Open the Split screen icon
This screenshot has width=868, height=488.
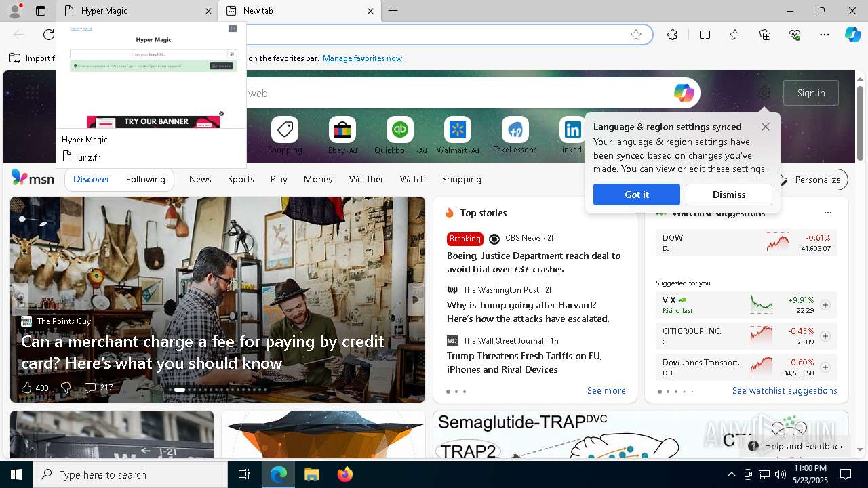click(705, 35)
